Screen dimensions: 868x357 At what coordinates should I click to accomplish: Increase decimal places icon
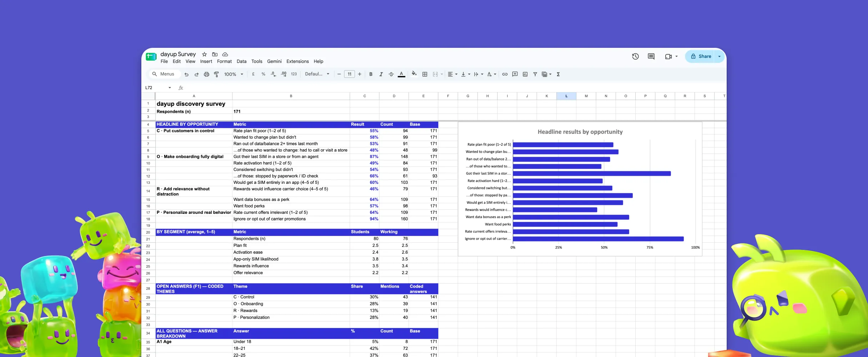pyautogui.click(x=284, y=74)
